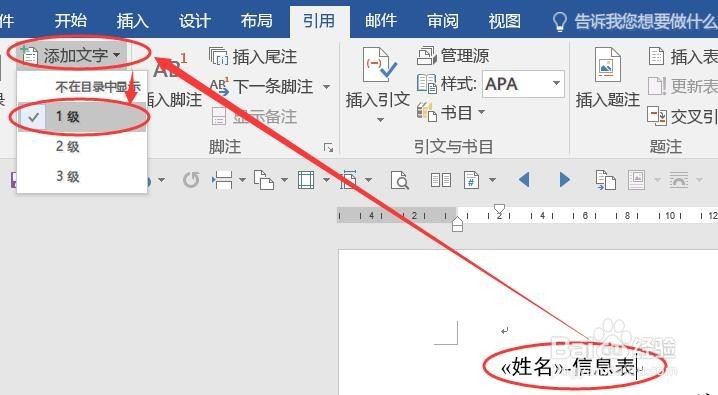Select 2 级 in the level menu
718x395 pixels.
pos(82,146)
